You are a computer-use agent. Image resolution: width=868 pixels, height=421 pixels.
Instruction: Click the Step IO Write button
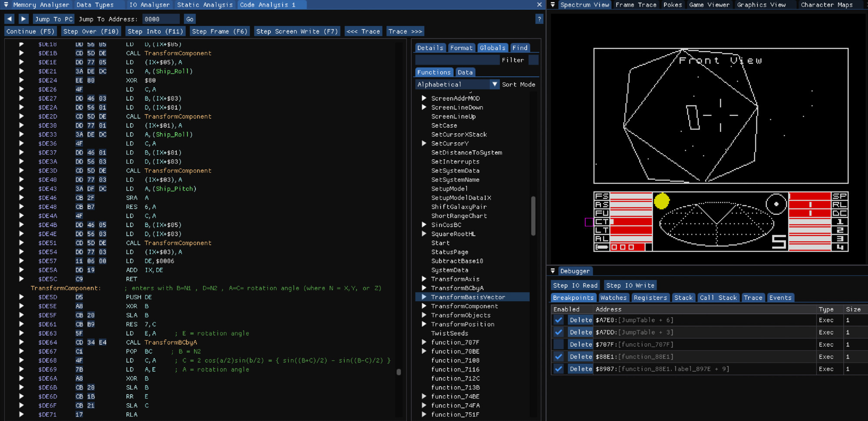coord(630,285)
